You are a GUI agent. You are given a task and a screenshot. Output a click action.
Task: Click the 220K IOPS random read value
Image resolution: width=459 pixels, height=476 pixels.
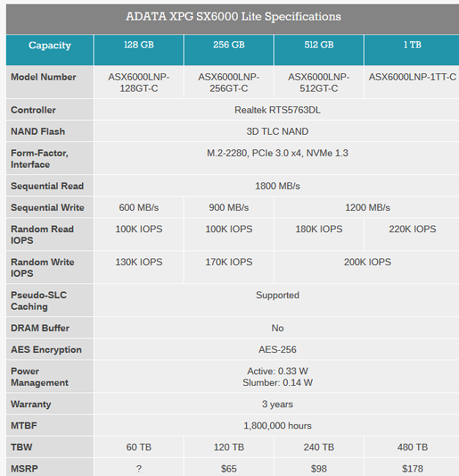(412, 229)
